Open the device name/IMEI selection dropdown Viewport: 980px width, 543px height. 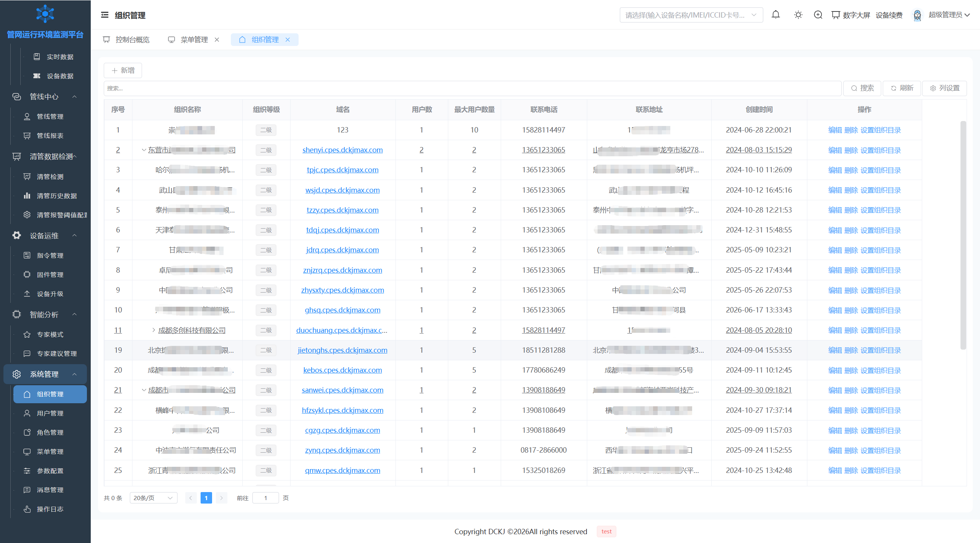(691, 15)
